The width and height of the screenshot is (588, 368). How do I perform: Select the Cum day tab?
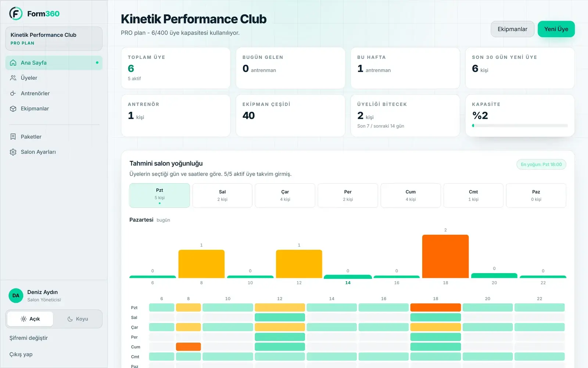(x=410, y=195)
